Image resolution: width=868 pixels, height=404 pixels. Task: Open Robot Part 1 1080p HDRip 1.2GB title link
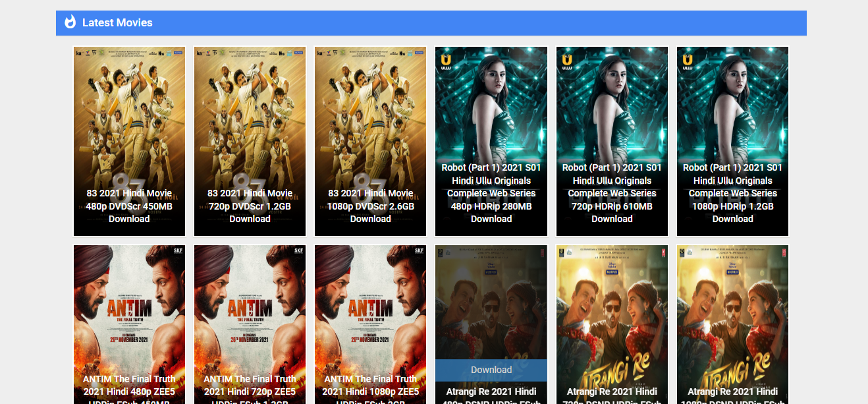(732, 193)
